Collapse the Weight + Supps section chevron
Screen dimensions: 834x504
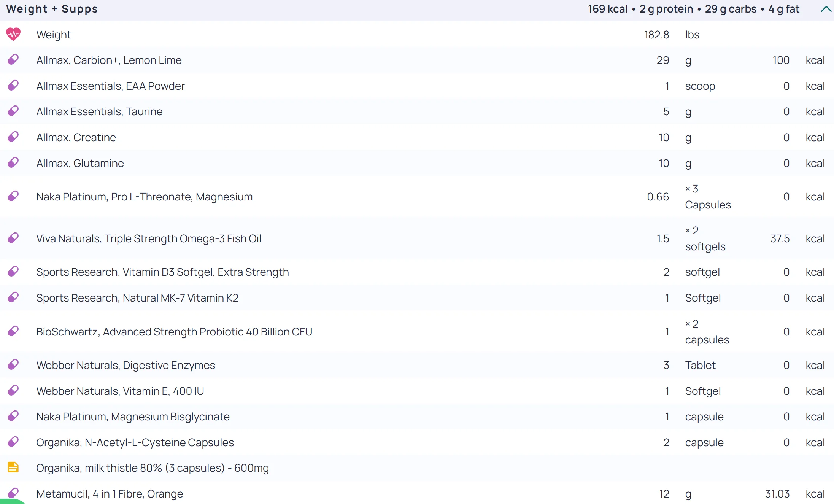point(826,9)
